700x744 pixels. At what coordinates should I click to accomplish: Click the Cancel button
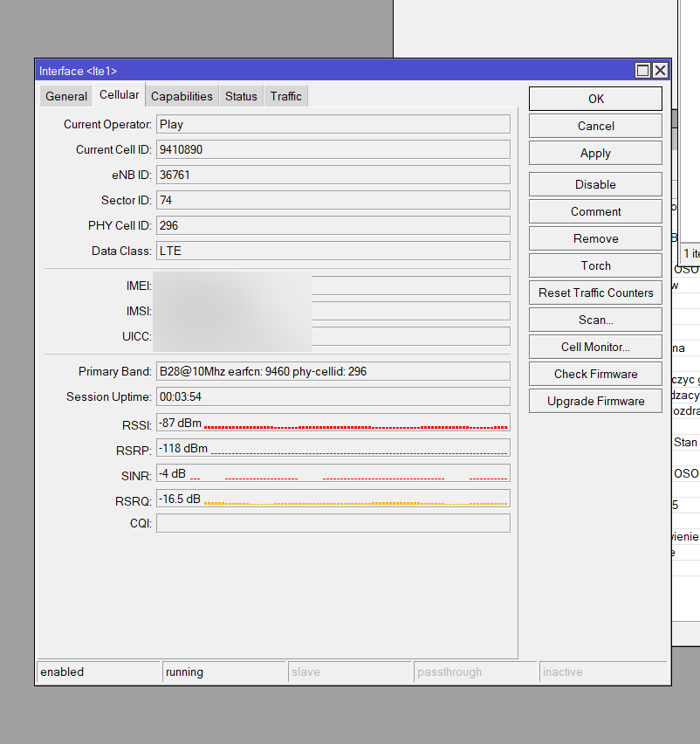595,126
